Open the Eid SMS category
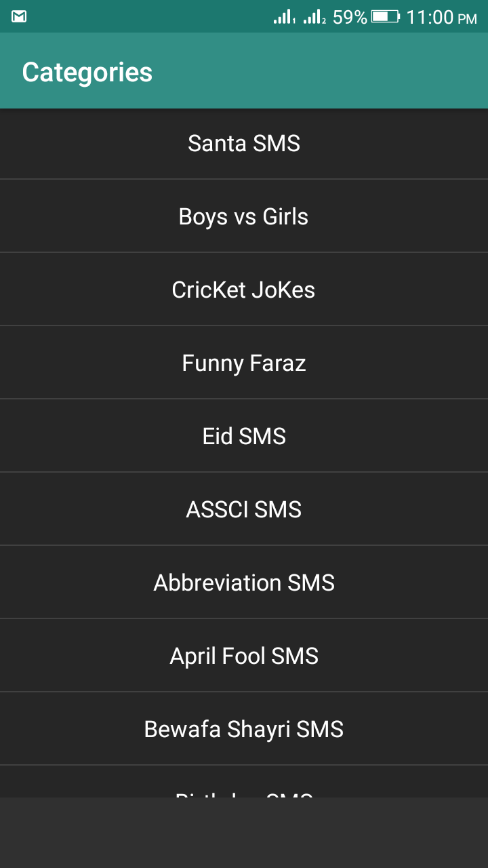This screenshot has width=488, height=868. [x=244, y=437]
